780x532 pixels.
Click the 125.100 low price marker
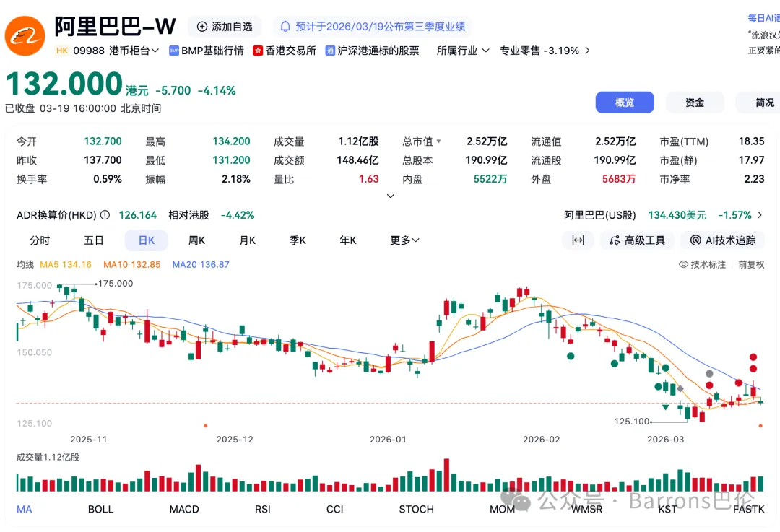coord(632,422)
